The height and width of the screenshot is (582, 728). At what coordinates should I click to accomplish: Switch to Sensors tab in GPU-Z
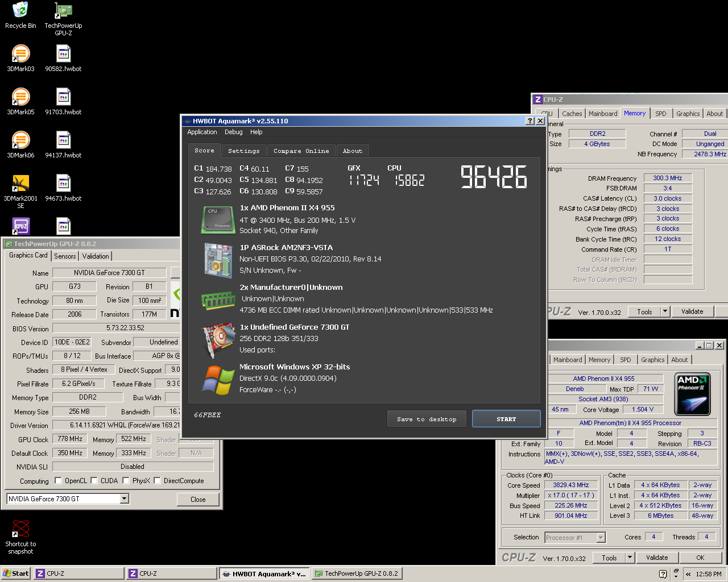tap(65, 256)
